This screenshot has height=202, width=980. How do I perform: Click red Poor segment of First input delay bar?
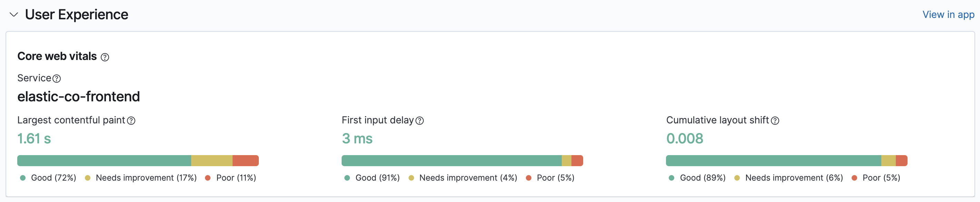[x=577, y=161]
